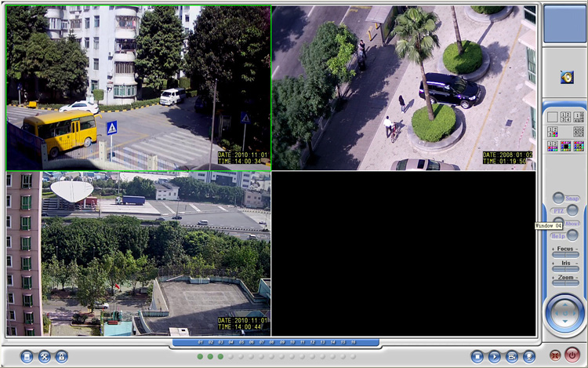Click the PTZ directional control pad
This screenshot has width=588, height=368.
(x=564, y=312)
